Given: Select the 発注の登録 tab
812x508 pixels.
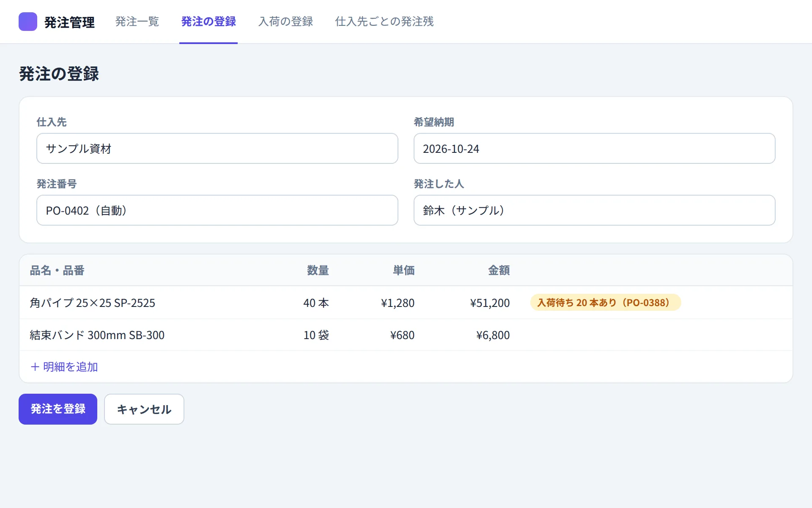Looking at the screenshot, I should 208,22.
